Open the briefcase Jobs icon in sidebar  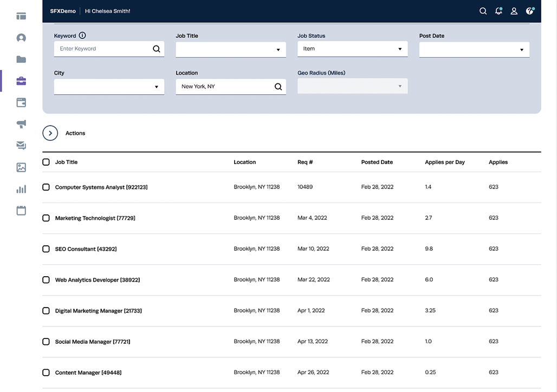[x=21, y=81]
